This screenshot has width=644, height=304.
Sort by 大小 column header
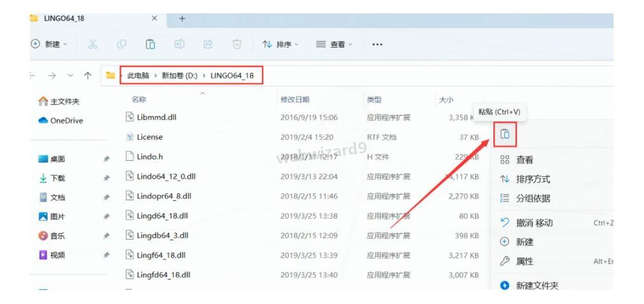tap(446, 99)
